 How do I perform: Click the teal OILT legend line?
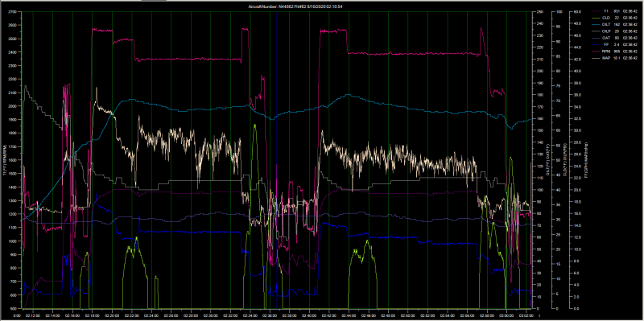(596, 25)
